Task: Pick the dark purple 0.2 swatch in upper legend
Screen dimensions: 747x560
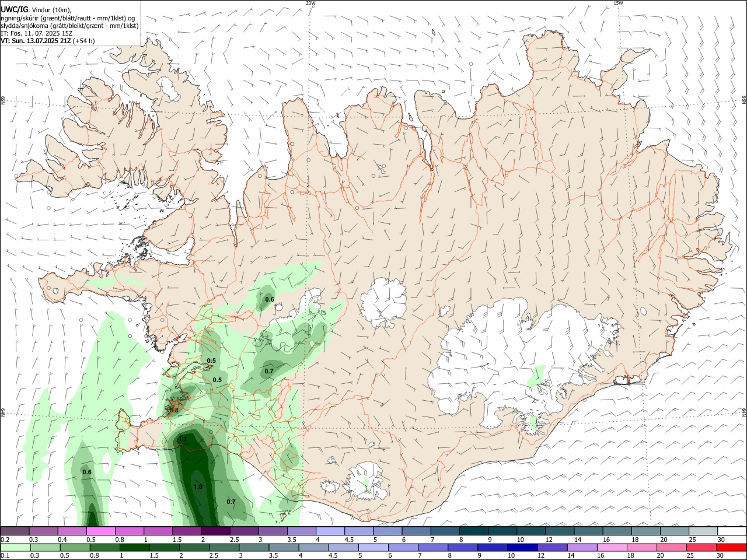Action: (x=15, y=531)
